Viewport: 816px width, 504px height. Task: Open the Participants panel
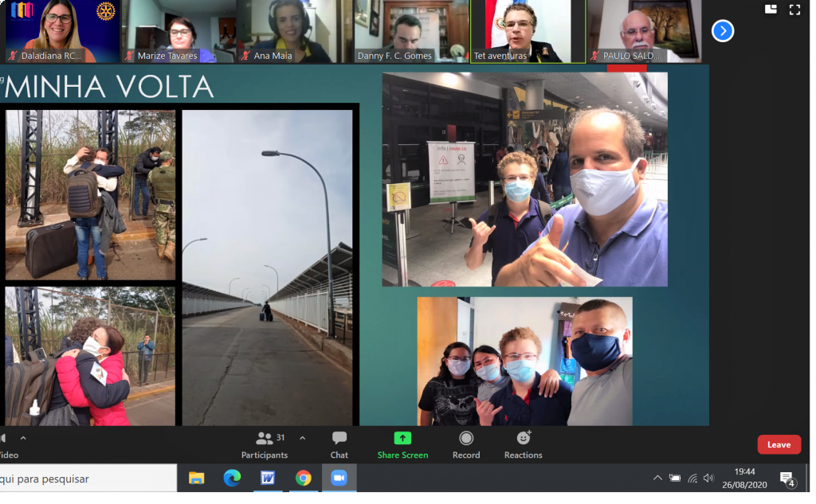(265, 444)
